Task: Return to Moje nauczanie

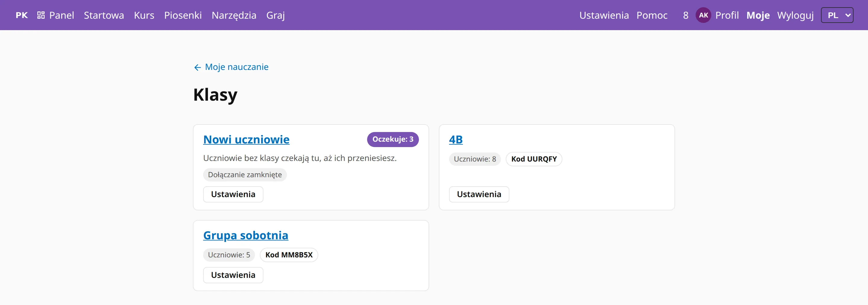Action: [x=237, y=67]
